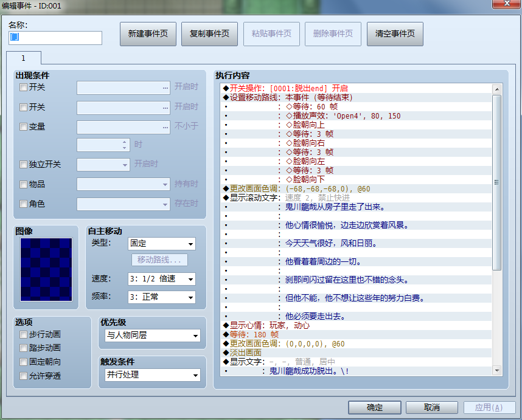
Task: Click scroll down arrow in 执行内容 list
Action: tap(496, 370)
